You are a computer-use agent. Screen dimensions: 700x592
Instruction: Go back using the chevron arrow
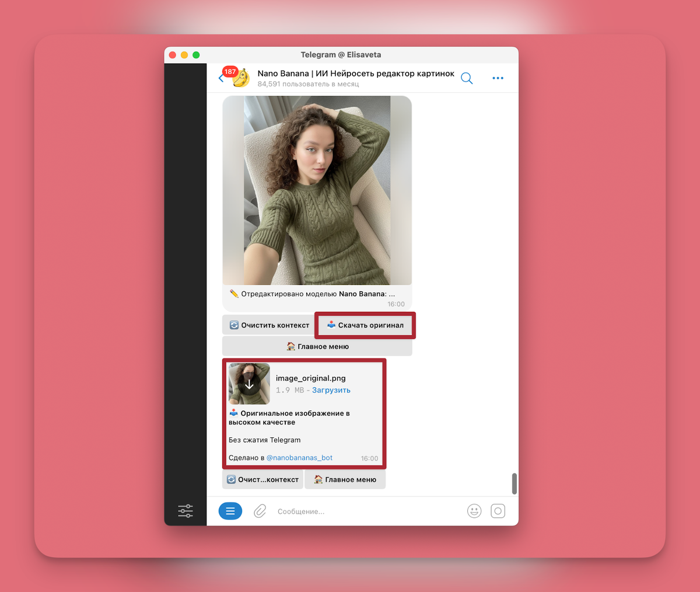click(x=221, y=79)
